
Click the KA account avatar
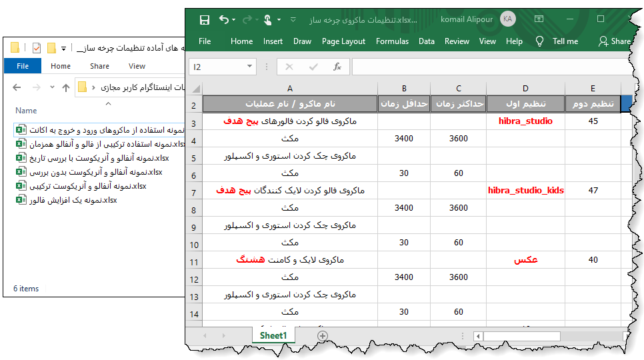click(x=507, y=19)
